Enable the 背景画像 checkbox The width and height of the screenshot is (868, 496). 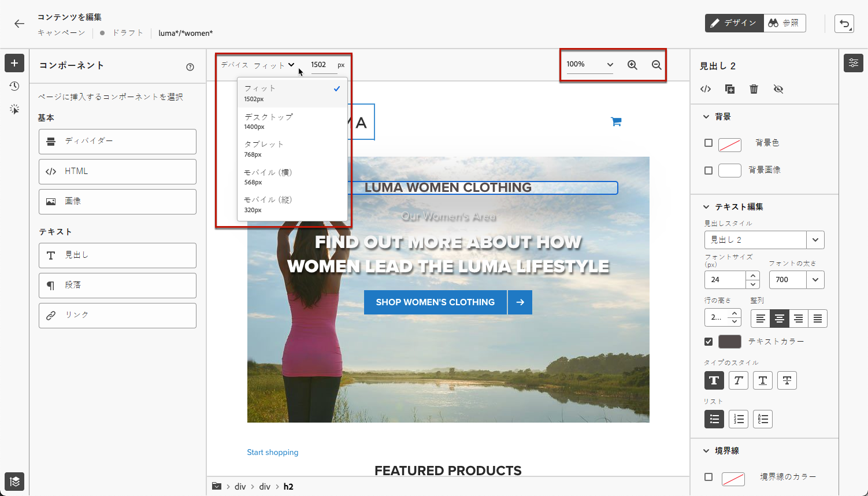(709, 171)
